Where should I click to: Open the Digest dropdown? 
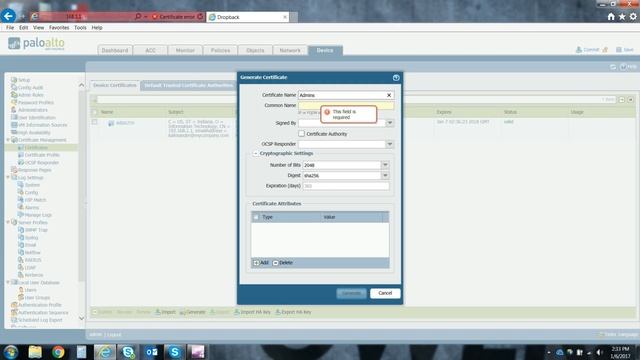coord(385,176)
